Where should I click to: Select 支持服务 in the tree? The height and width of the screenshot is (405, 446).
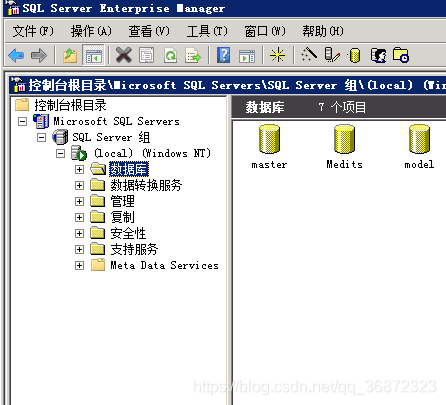134,249
